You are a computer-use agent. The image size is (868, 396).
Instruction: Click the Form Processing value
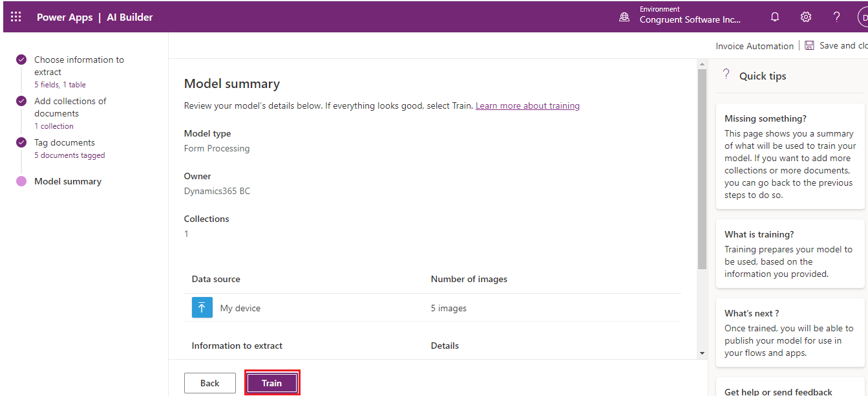click(217, 148)
